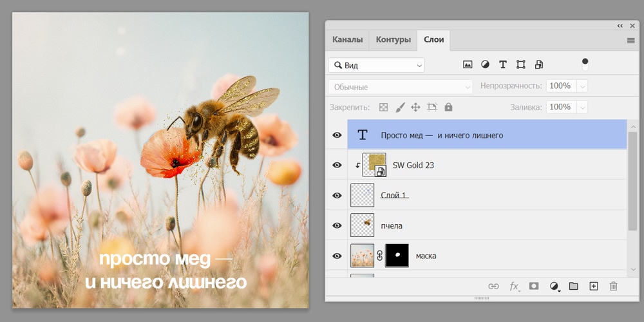Toggle visibility of the 'пчела' layer

(x=337, y=225)
